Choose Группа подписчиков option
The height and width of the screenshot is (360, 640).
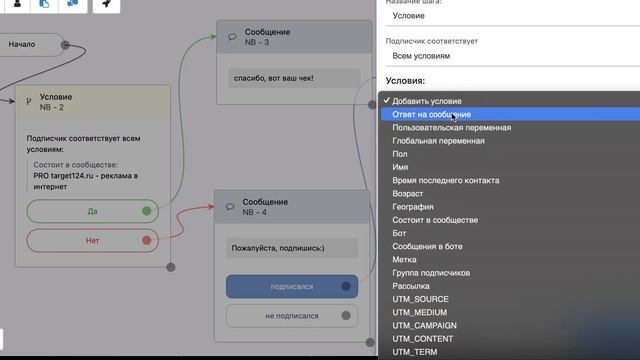point(510,273)
